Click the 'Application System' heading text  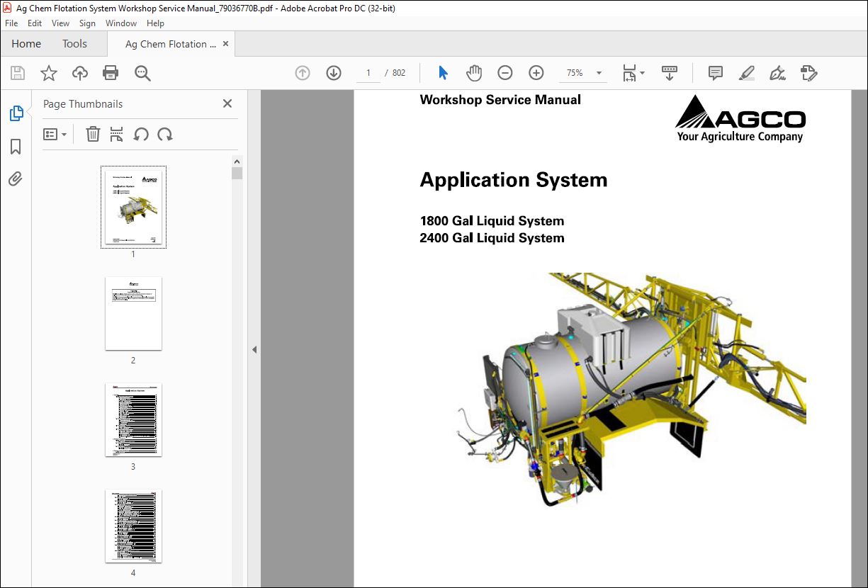click(514, 180)
